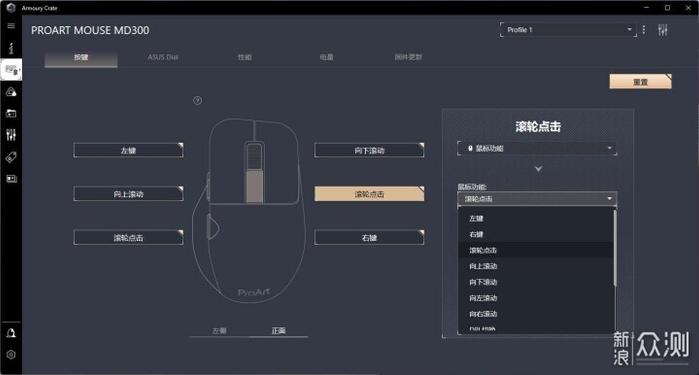Open the deals tag icon in sidebar

11,157
